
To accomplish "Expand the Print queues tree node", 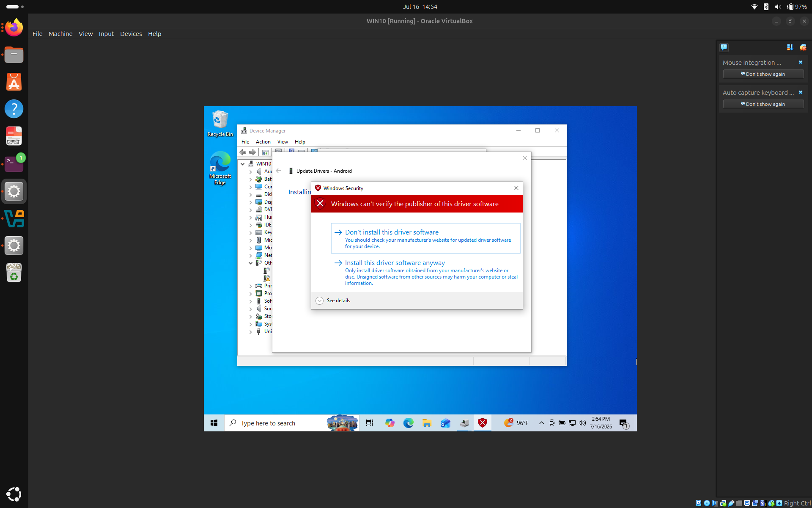I will (x=251, y=286).
